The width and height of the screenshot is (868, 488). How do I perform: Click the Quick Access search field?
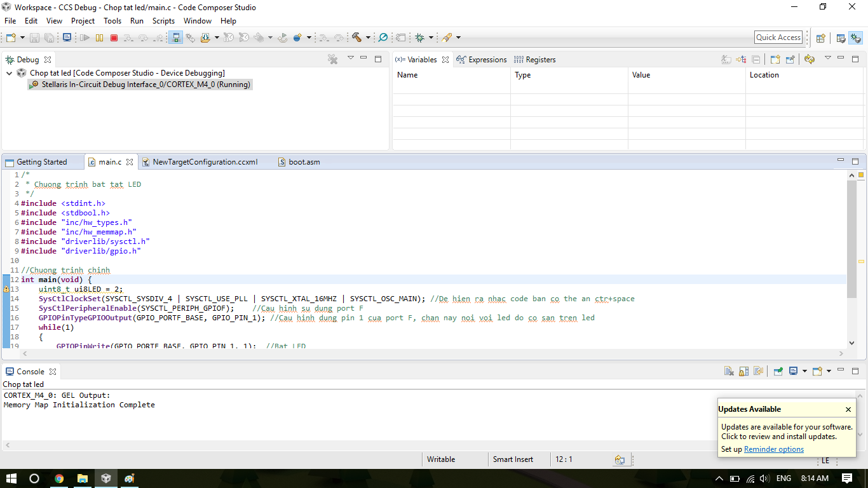pyautogui.click(x=778, y=37)
